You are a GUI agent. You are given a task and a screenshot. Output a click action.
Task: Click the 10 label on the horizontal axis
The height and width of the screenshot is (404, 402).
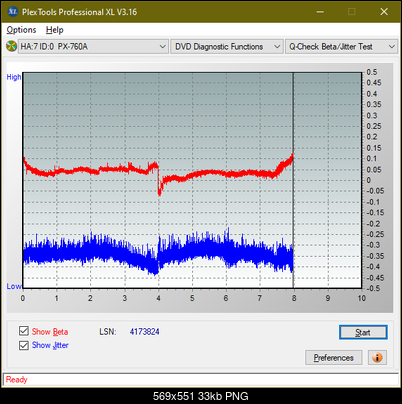[362, 298]
